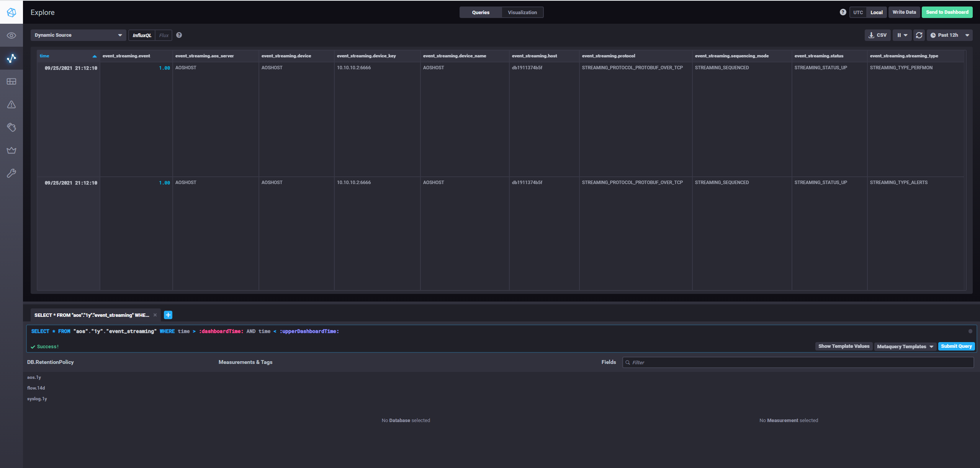The image size is (980, 468).
Task: Click the Submit Query button
Action: pyautogui.click(x=956, y=346)
